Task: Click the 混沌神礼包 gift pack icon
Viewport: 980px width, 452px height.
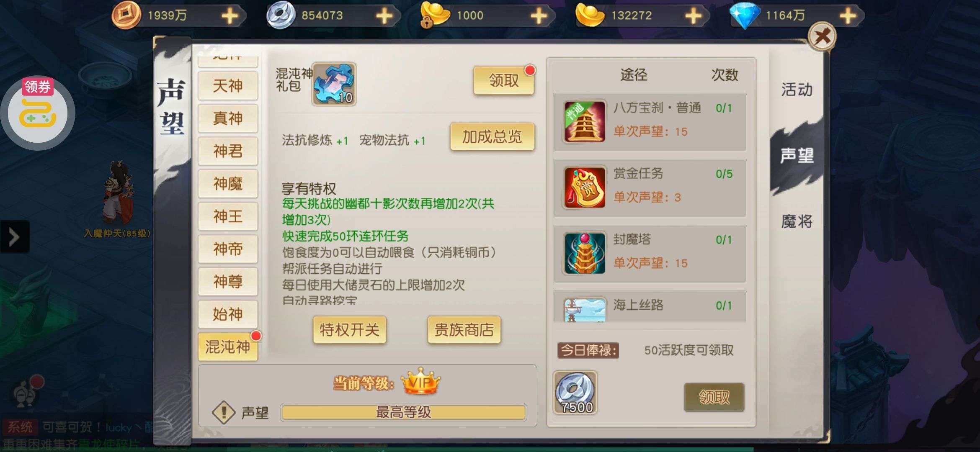Action: click(334, 84)
